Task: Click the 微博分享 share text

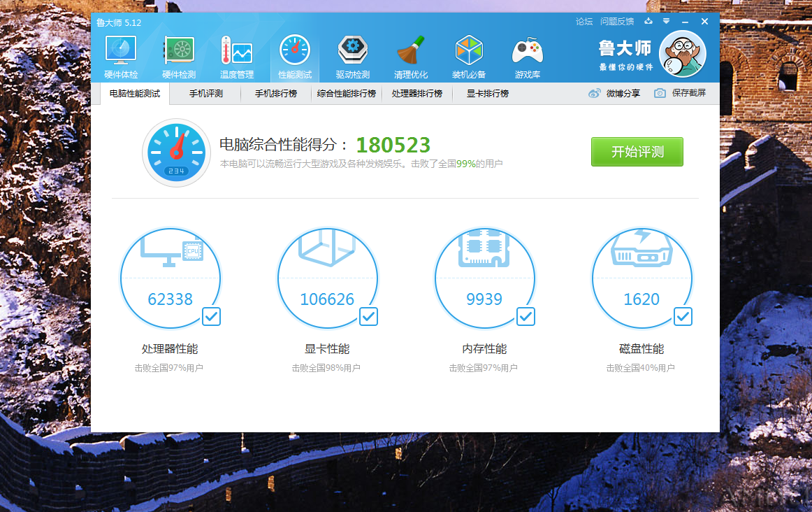Action: point(623,93)
